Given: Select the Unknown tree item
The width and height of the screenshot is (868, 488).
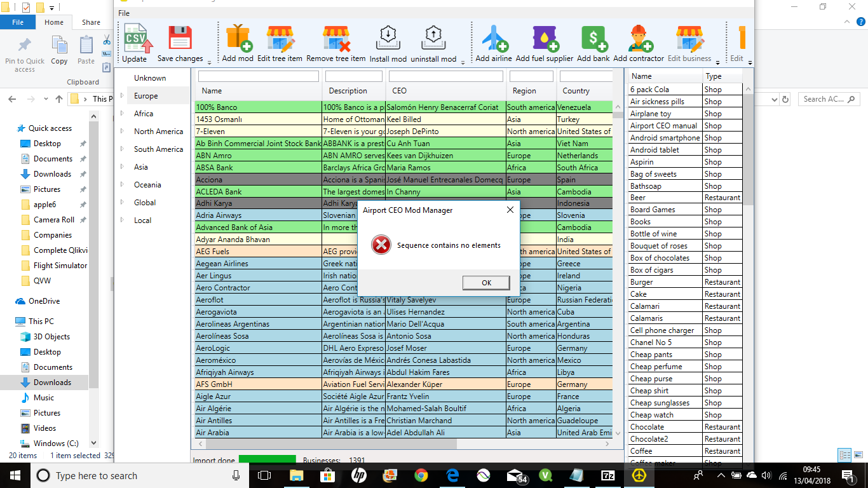Looking at the screenshot, I should pyautogui.click(x=150, y=78).
